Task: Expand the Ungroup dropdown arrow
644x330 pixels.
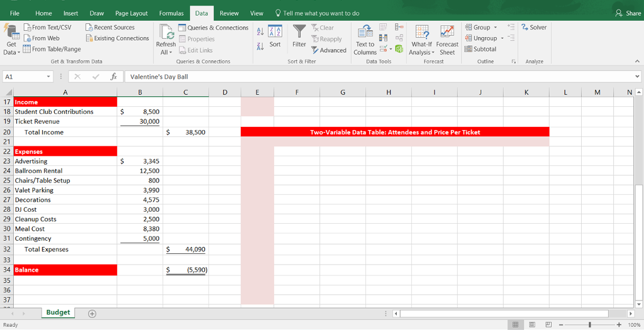Action: (x=501, y=38)
